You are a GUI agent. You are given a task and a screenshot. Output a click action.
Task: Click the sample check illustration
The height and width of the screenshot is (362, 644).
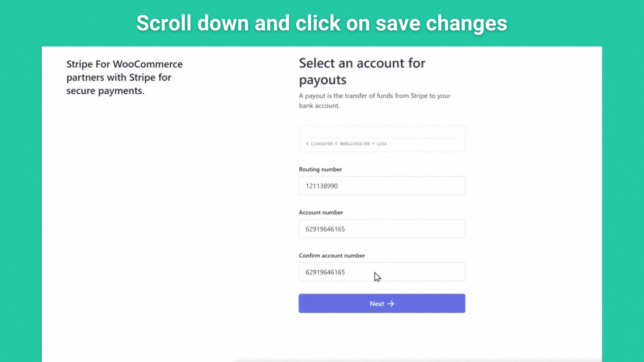(382, 139)
